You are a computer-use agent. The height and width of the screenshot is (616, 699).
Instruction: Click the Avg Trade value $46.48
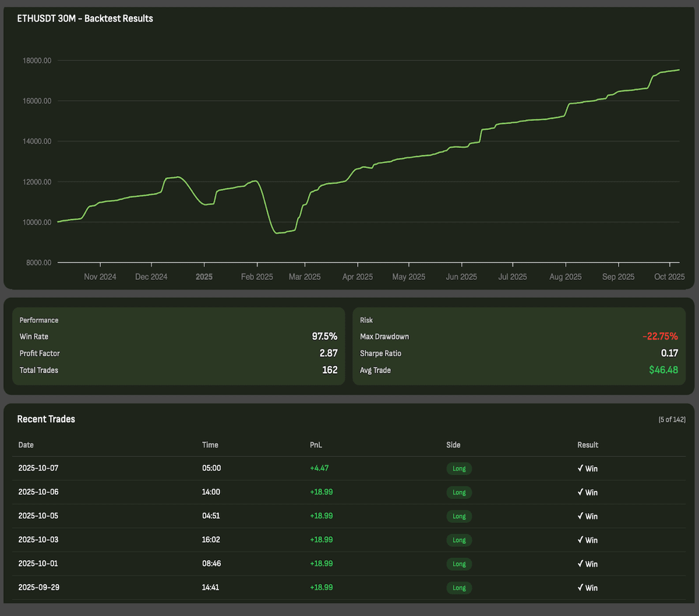click(663, 370)
